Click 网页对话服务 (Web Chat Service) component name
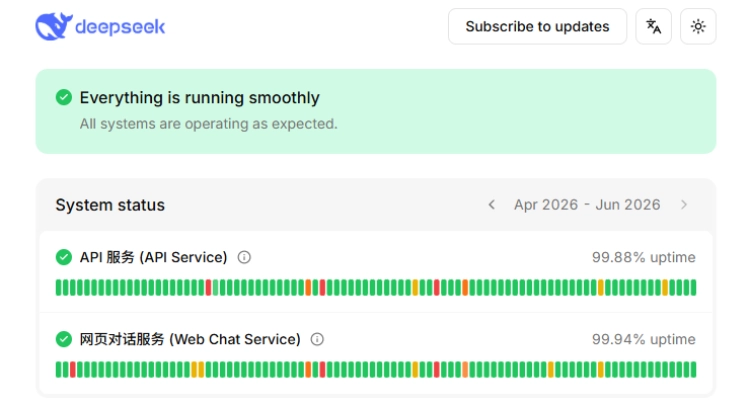 click(190, 340)
